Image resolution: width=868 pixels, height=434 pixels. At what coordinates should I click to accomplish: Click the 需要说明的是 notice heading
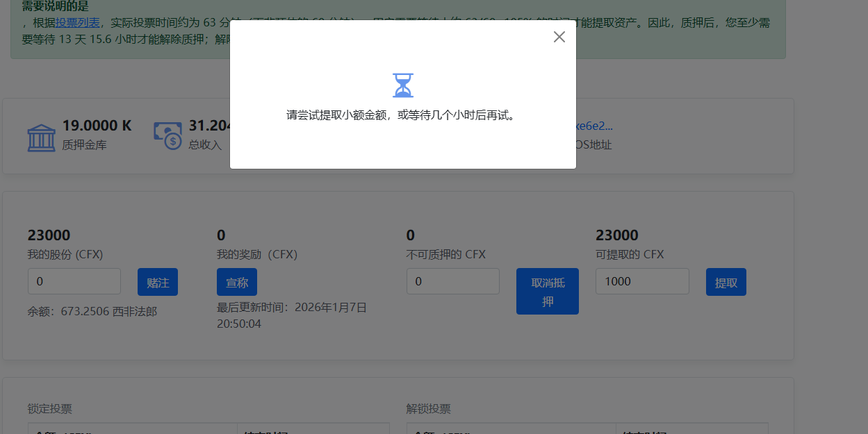click(55, 6)
